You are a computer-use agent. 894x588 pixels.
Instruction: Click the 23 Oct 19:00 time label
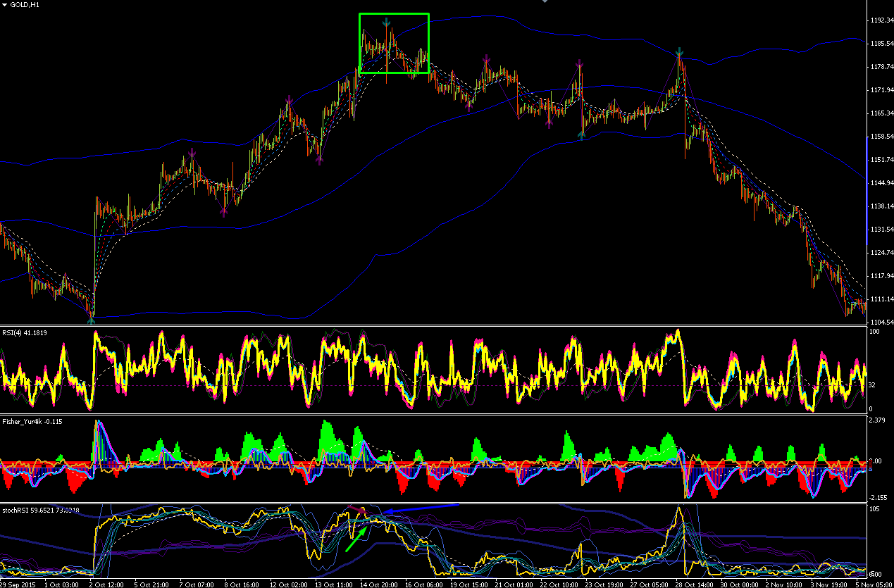click(604, 584)
